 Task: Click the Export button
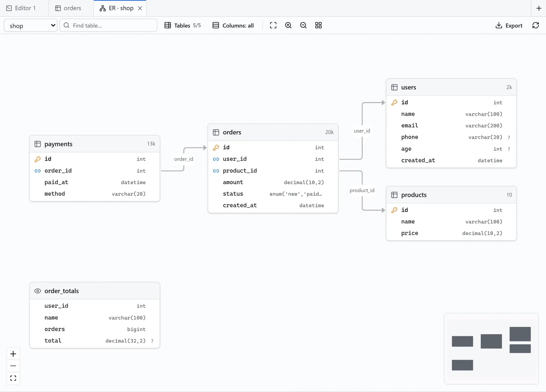509,25
